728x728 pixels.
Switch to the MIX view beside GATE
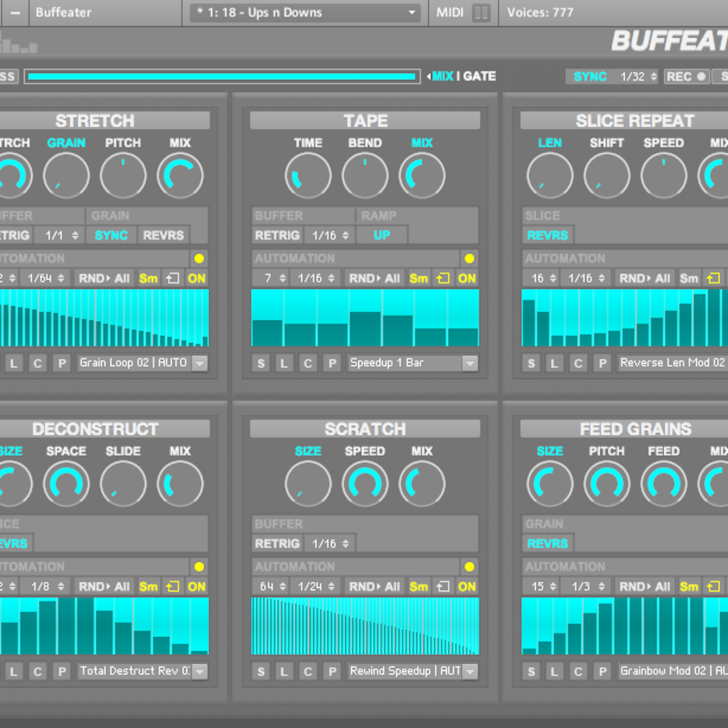click(x=442, y=76)
